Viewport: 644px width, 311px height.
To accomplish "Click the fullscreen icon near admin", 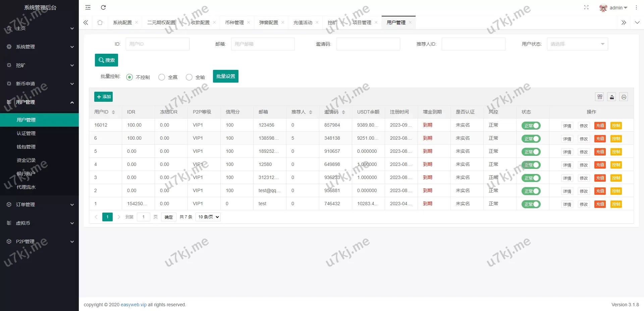I will [586, 7].
